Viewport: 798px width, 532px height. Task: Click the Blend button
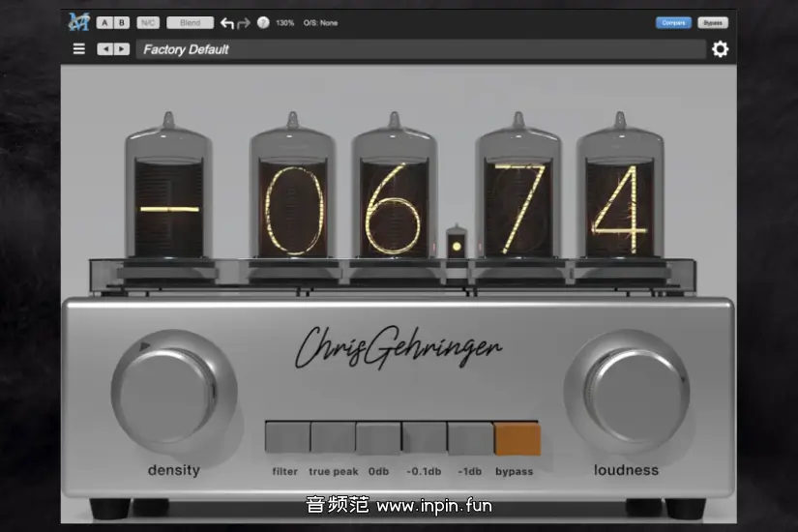[x=190, y=23]
